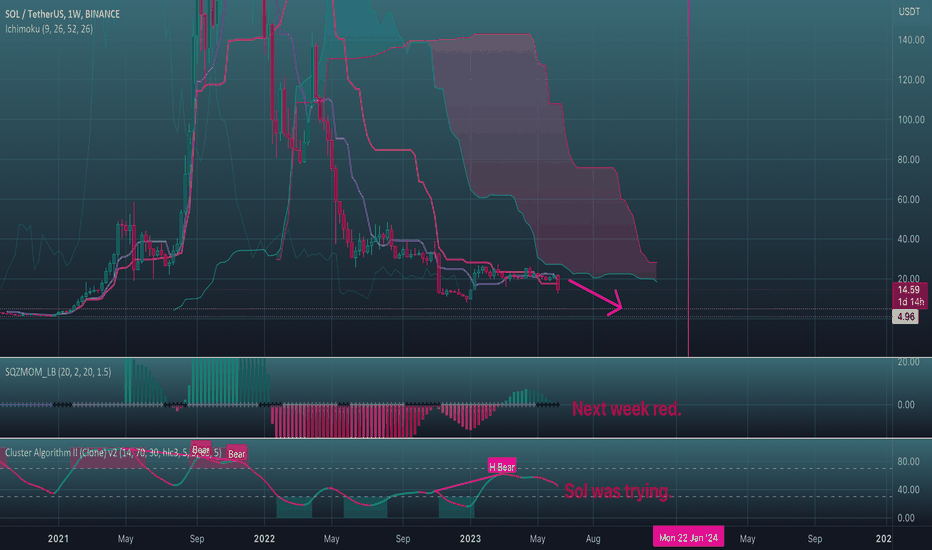Click the 80.00 oscillator scale value
Image resolution: width=932 pixels, height=550 pixels.
[909, 461]
